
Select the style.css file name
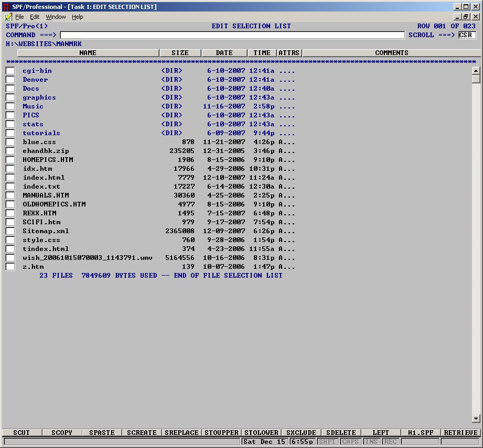tap(41, 240)
